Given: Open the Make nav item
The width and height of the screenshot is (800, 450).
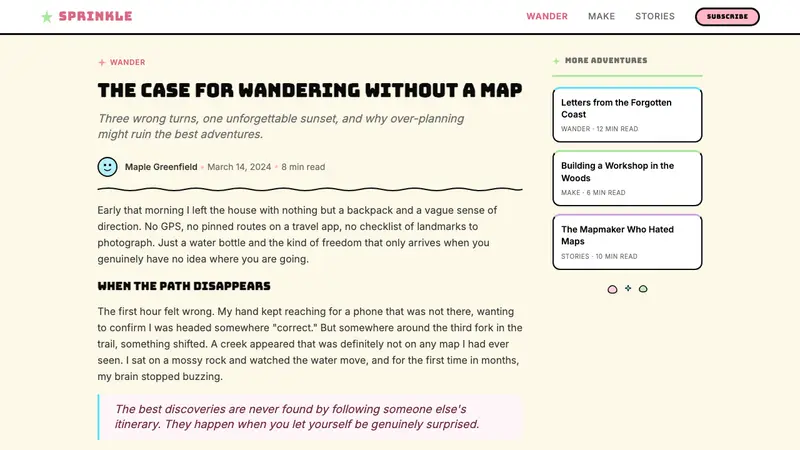Looking at the screenshot, I should pos(601,16).
